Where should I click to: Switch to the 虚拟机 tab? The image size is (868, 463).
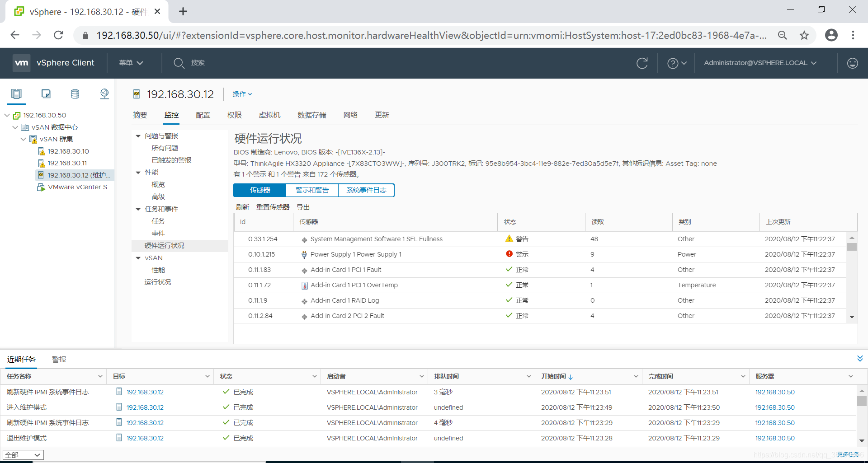[269, 115]
